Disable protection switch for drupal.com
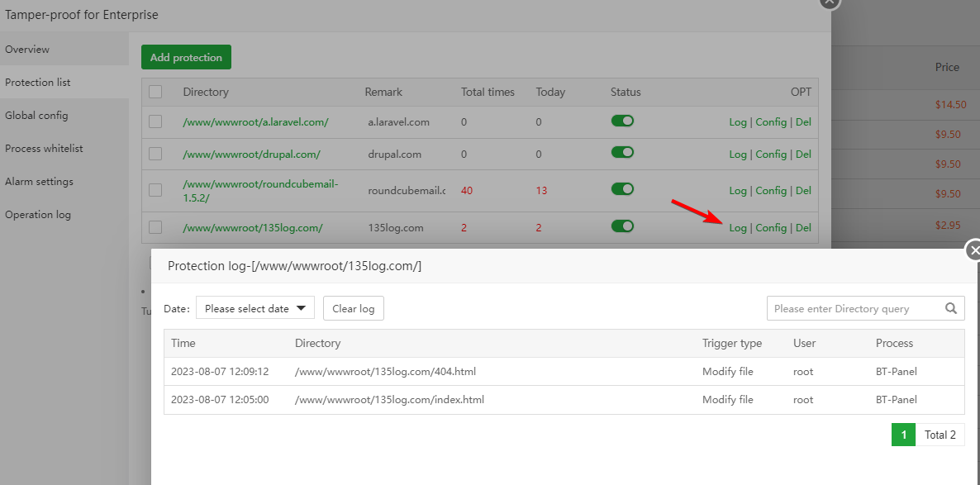 [x=622, y=153]
